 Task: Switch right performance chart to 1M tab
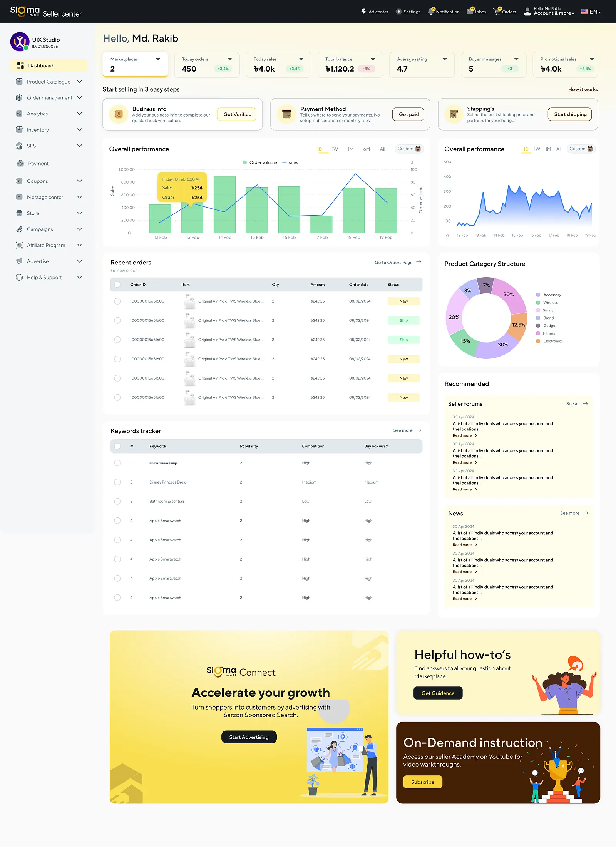coord(548,149)
